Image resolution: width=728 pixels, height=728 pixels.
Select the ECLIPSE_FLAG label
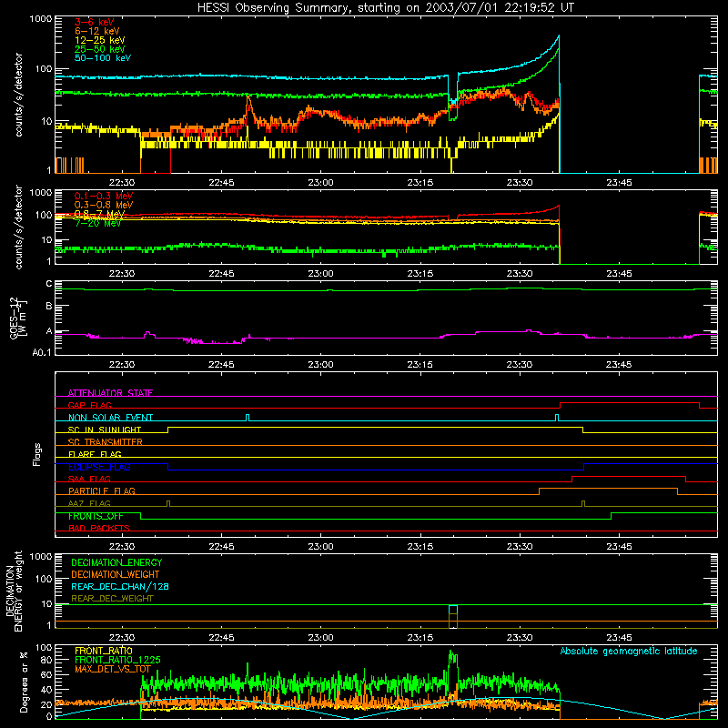[99, 467]
